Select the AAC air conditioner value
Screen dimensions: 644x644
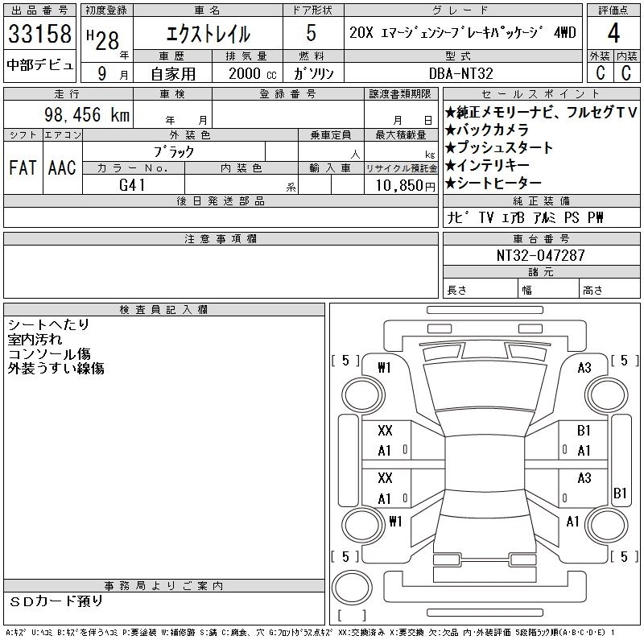pos(62,168)
